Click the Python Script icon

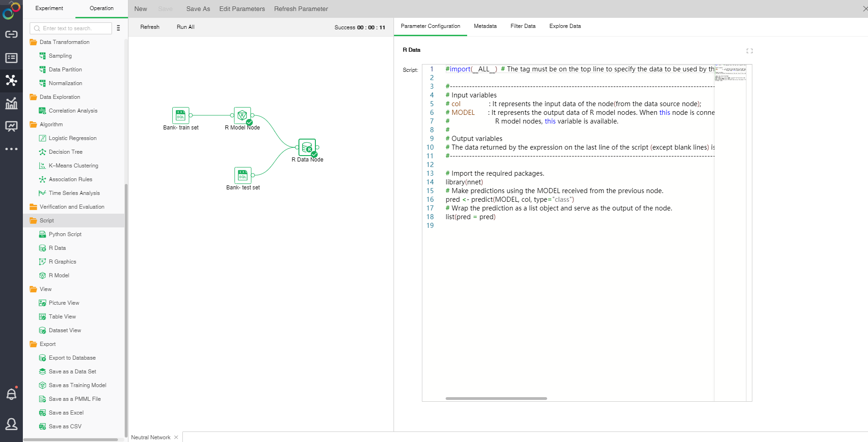43,234
